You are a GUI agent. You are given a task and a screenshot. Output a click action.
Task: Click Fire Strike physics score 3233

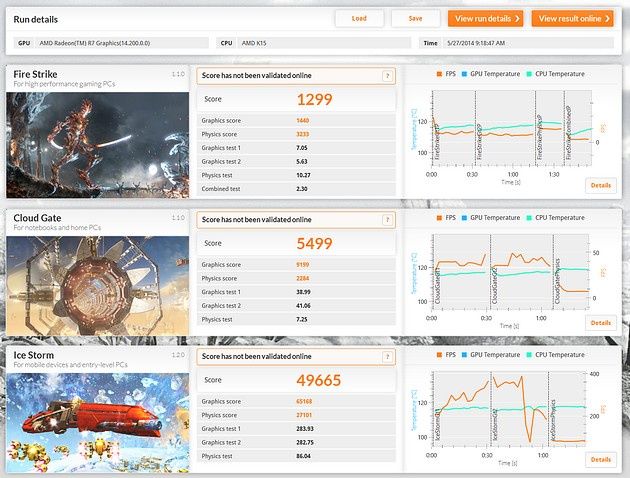tap(303, 134)
